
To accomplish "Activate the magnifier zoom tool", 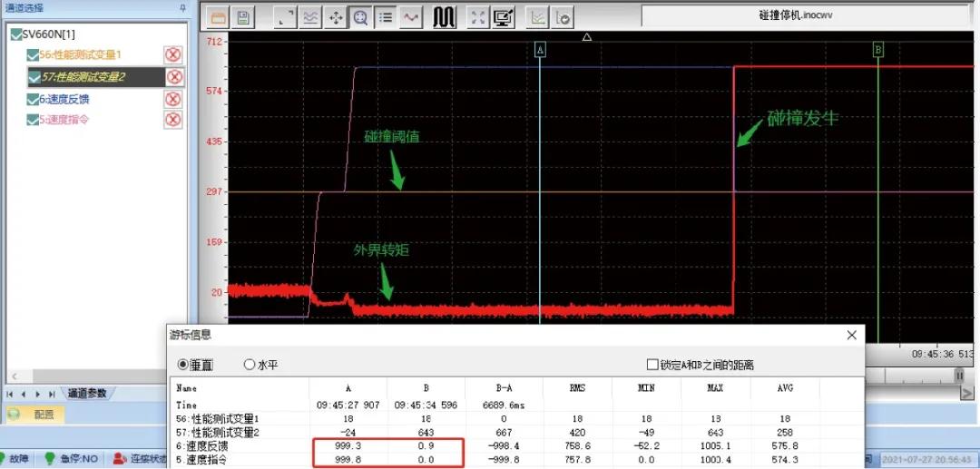I will [x=360, y=17].
